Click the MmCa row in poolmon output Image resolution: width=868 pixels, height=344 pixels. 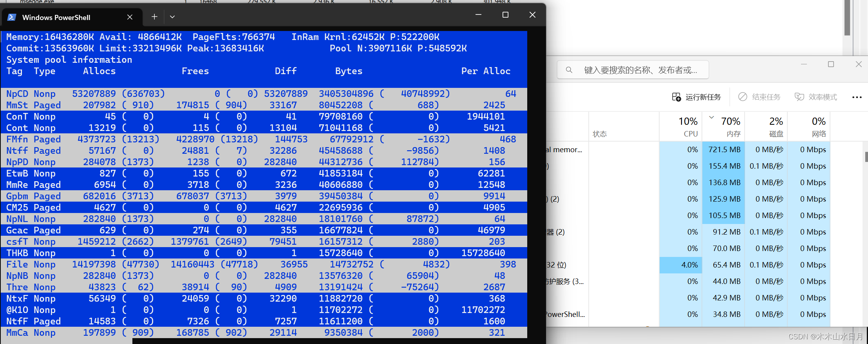point(264,333)
